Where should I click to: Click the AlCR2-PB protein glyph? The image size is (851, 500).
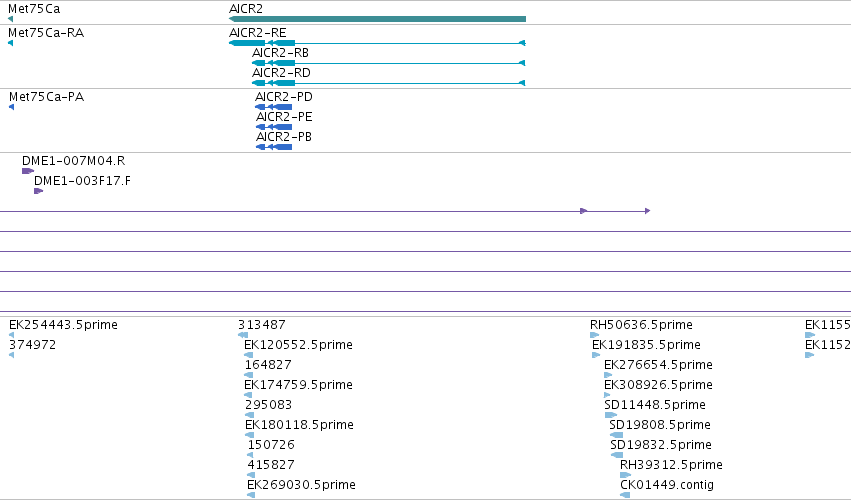click(274, 147)
